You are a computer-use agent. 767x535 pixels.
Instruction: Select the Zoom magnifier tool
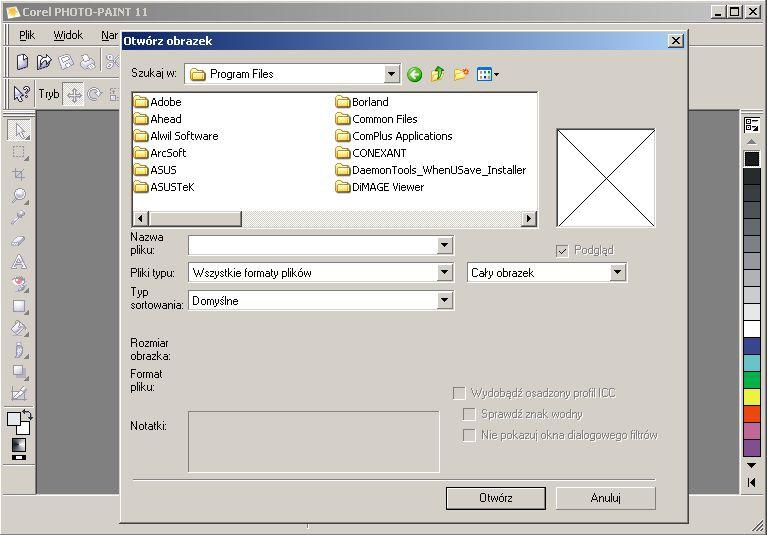point(19,196)
